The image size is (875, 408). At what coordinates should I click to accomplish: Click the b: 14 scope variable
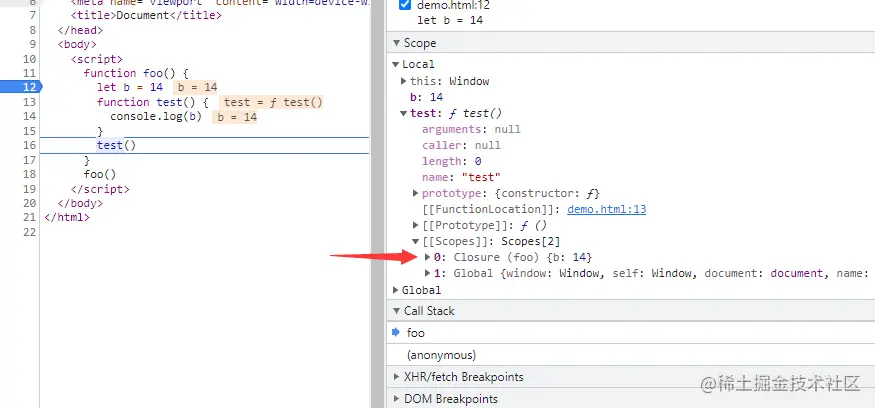pos(426,97)
